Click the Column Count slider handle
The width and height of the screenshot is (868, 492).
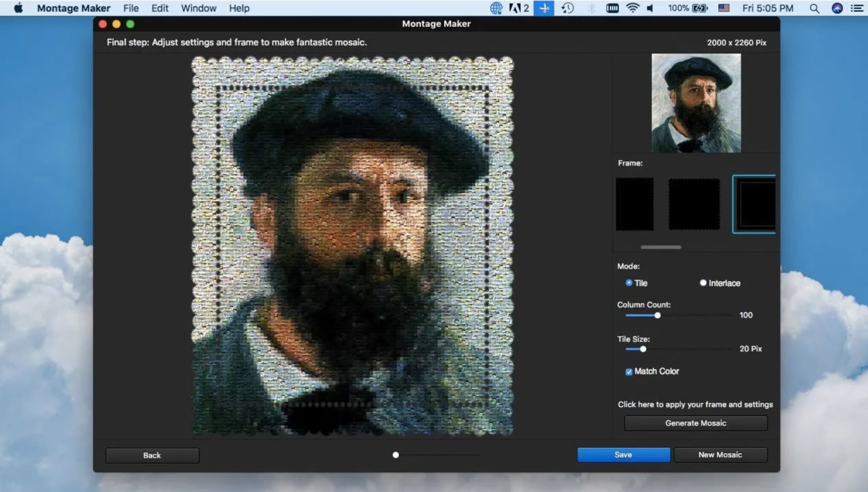(657, 315)
